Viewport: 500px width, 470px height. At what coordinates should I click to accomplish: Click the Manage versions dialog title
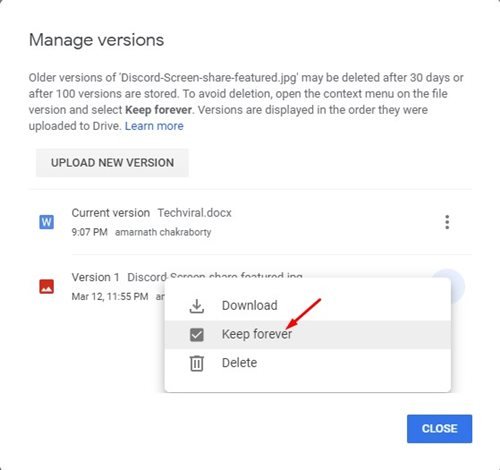96,40
